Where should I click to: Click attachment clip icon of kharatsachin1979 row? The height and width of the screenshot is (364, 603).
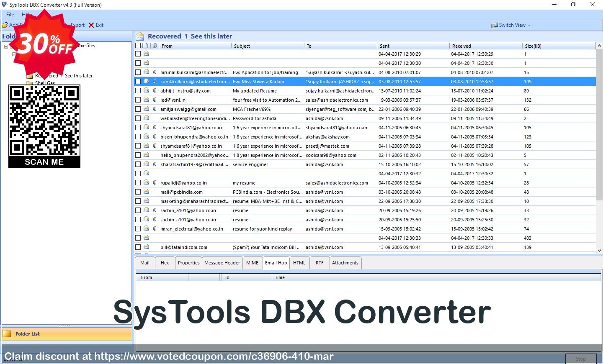[x=155, y=164]
